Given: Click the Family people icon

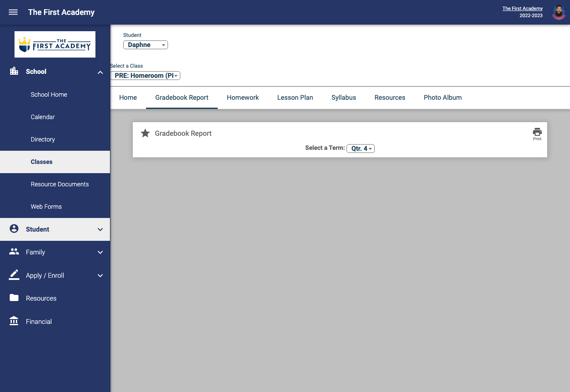Looking at the screenshot, I should (x=14, y=252).
